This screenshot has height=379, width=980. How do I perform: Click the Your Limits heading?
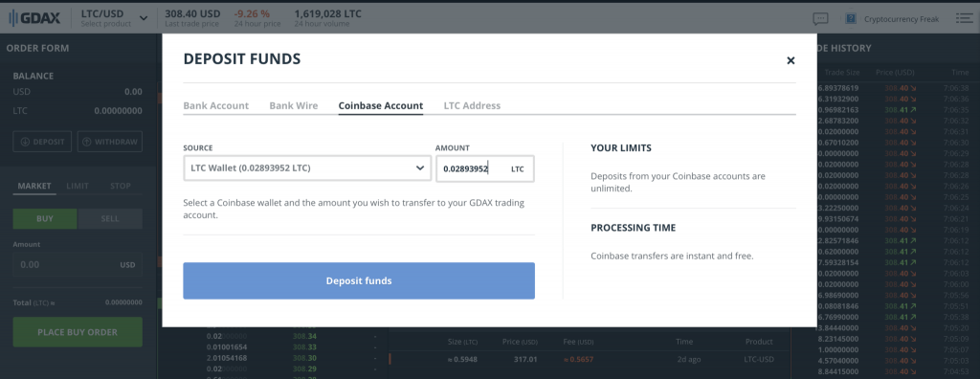621,148
